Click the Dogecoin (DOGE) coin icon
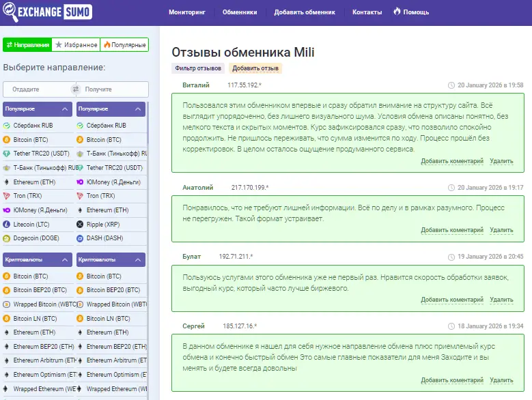This screenshot has height=400, width=532. pyautogui.click(x=7, y=238)
